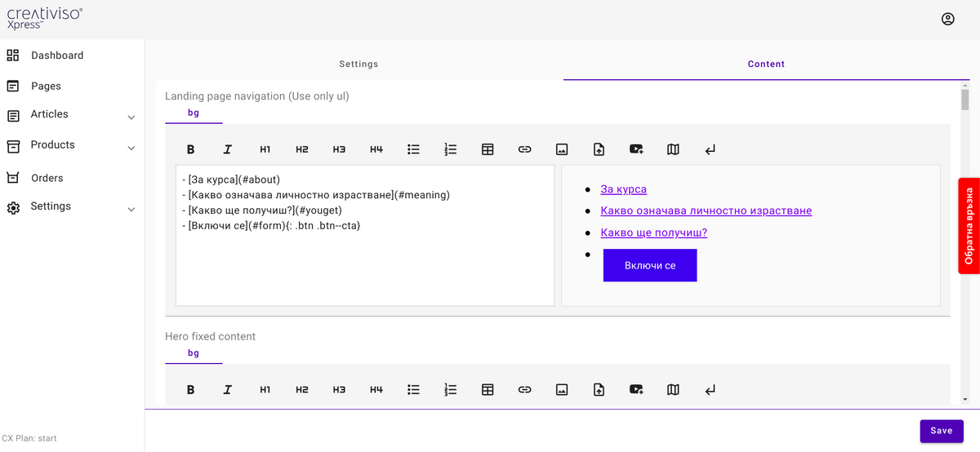Upload file in navigation editor toolbar
Image resolution: width=980 pixels, height=452 pixels.
click(x=599, y=149)
